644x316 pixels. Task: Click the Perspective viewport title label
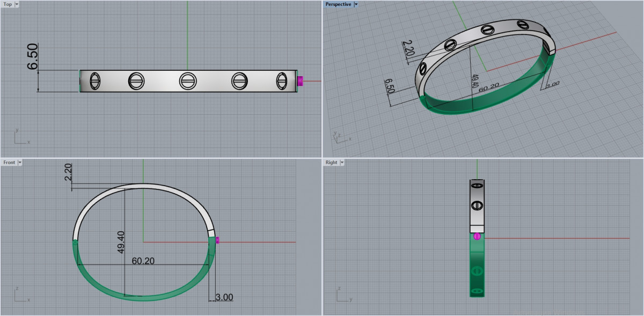click(x=338, y=4)
